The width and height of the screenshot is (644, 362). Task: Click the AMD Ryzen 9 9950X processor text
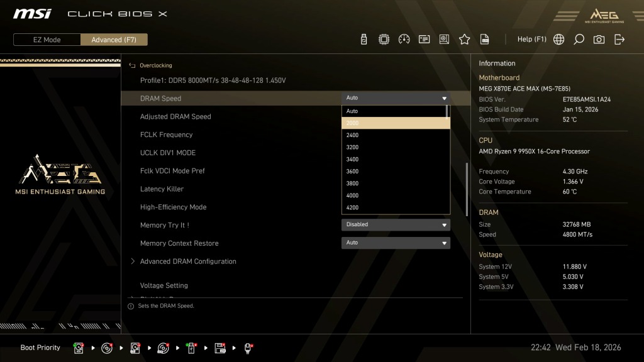click(534, 151)
